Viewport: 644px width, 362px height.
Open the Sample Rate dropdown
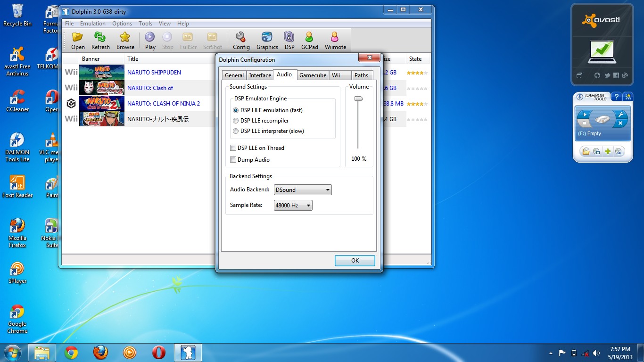click(293, 206)
